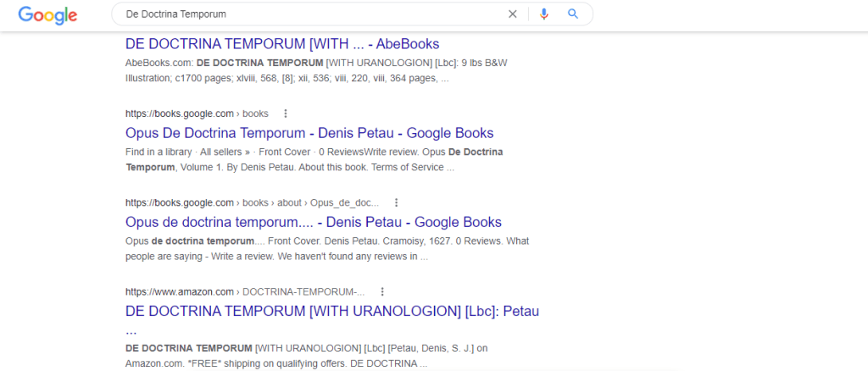Click the https://books.google.com › books URL

[197, 114]
